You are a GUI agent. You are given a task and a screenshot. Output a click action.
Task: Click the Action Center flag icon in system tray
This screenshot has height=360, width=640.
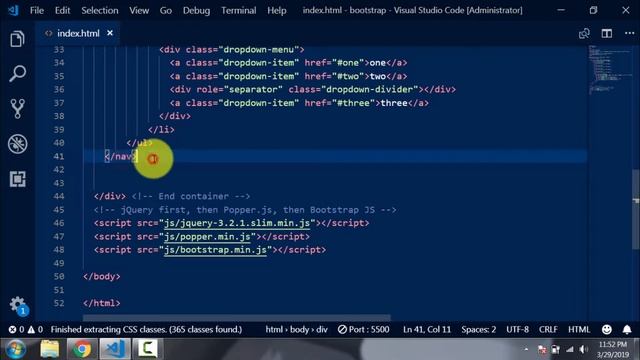click(542, 349)
